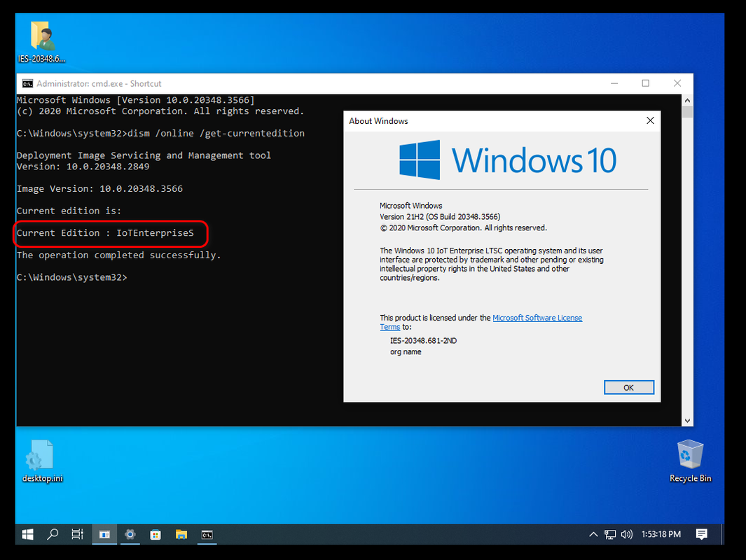Open taskbar Search magnifier
Image resolution: width=746 pixels, height=560 pixels.
click(53, 534)
